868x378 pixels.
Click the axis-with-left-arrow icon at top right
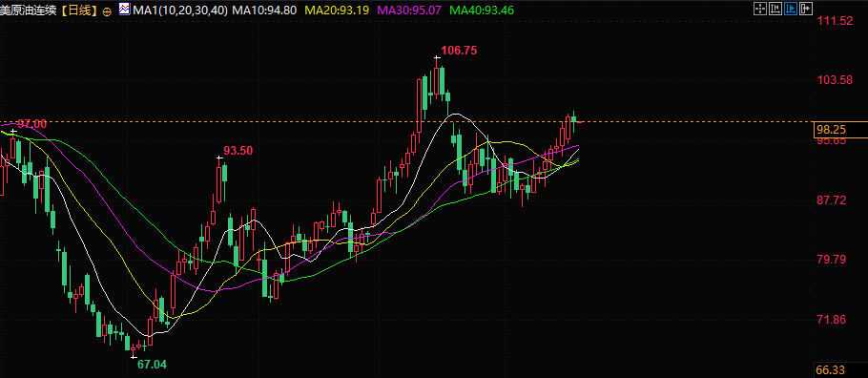[x=775, y=8]
